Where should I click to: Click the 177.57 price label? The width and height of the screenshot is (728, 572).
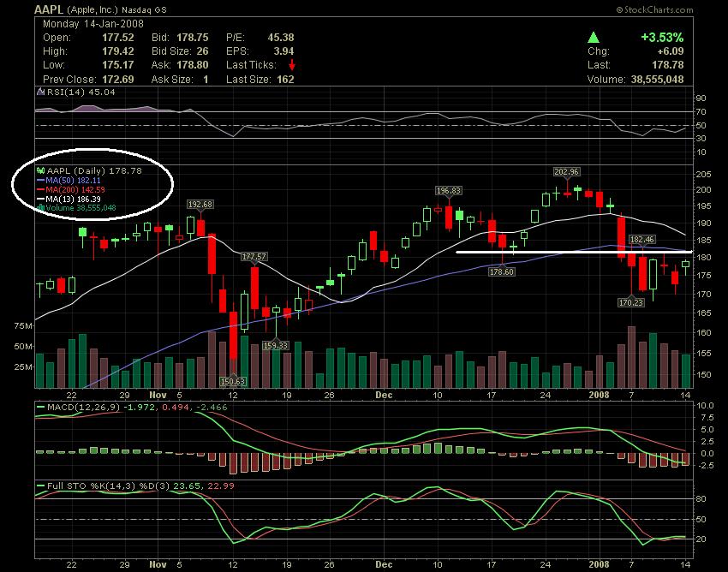[x=254, y=256]
